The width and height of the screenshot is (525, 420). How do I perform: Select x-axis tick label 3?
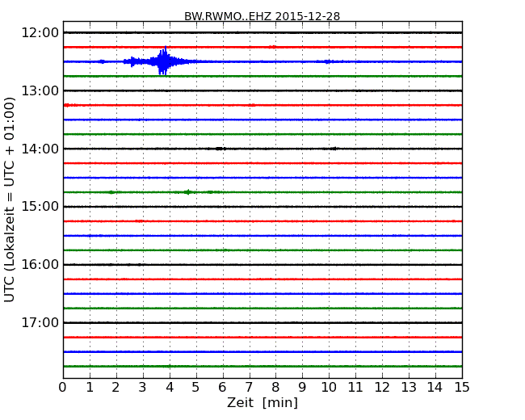coord(143,388)
